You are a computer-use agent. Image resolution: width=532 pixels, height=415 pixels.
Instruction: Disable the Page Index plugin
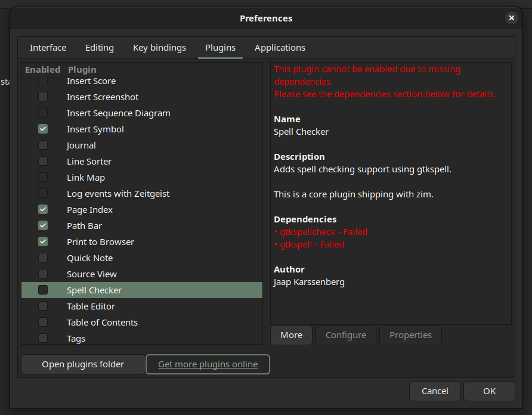43,210
